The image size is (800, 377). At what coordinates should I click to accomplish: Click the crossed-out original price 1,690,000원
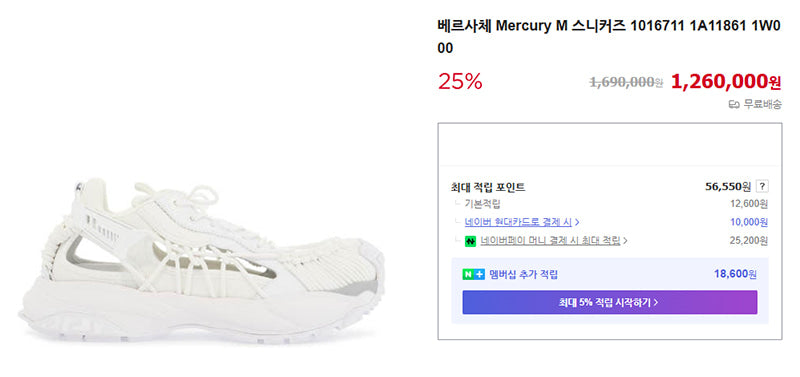626,82
